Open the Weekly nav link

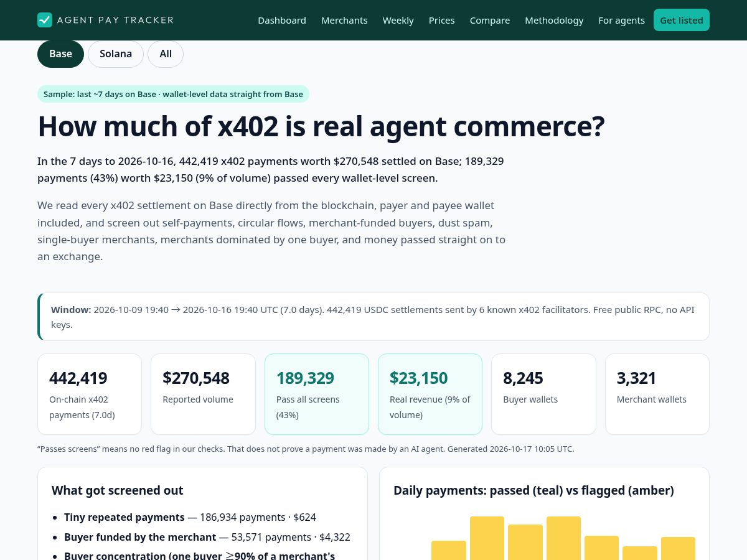coord(398,20)
